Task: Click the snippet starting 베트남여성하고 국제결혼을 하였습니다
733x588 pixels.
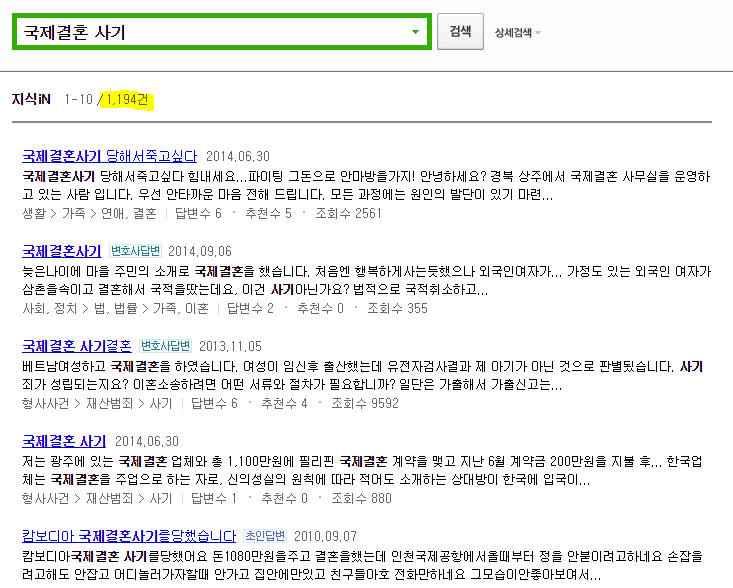Action: tap(362, 375)
